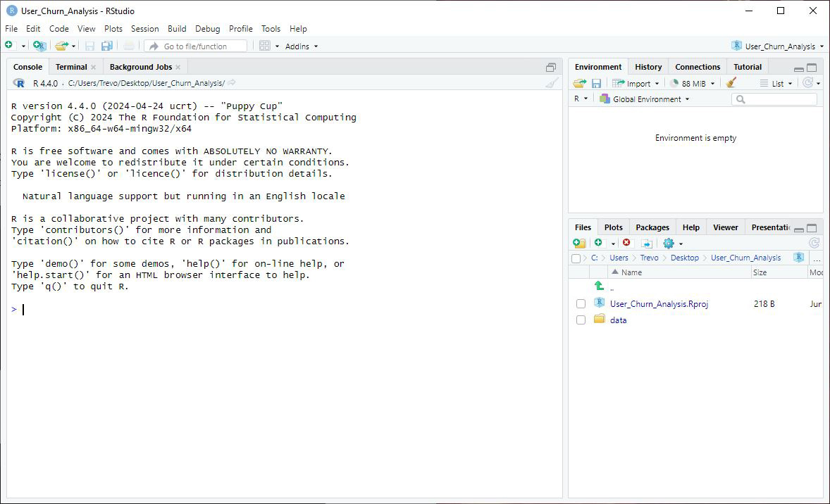This screenshot has height=504, width=830.
Task: Open the Debug menu
Action: [x=207, y=29]
